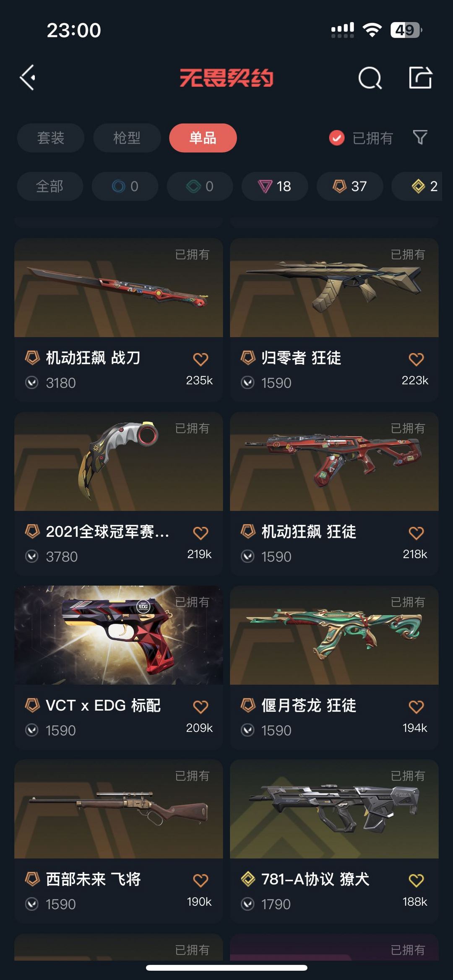Open the 机动狂飙 狂徒 skin image
This screenshot has width=453, height=980.
[334, 461]
